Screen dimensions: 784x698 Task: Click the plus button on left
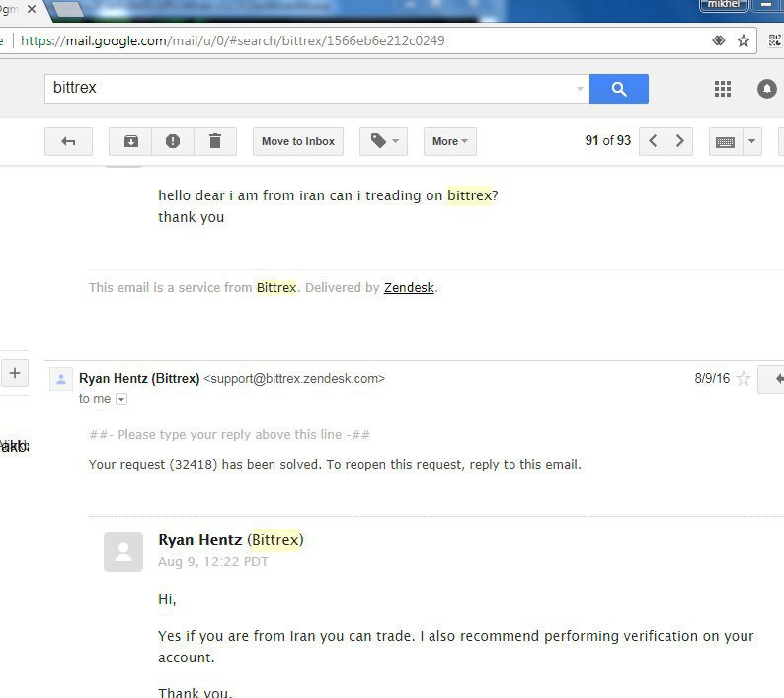coord(15,373)
